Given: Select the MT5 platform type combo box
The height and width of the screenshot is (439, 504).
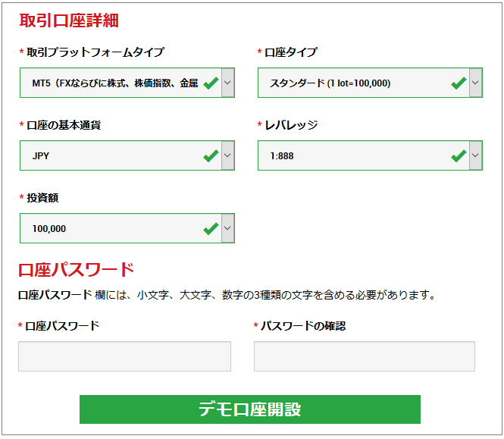Looking at the screenshot, I should pyautogui.click(x=127, y=83).
